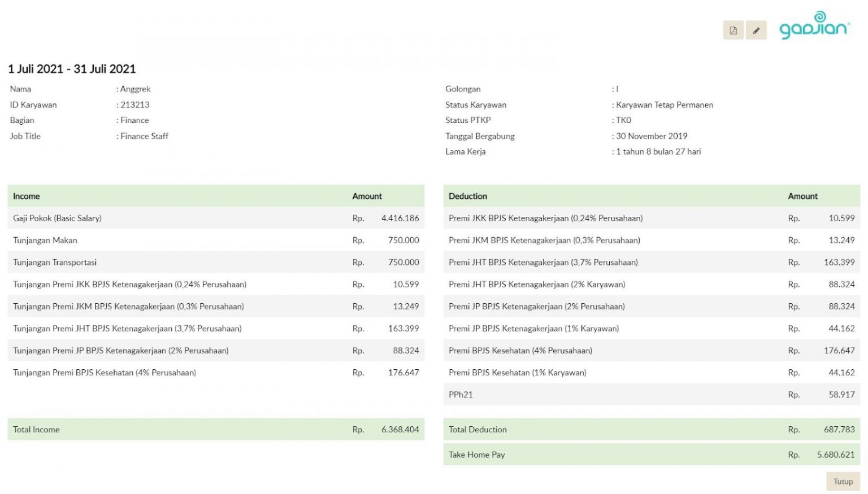
Task: Click the ID Karyawan value 213213
Action: pyautogui.click(x=135, y=104)
